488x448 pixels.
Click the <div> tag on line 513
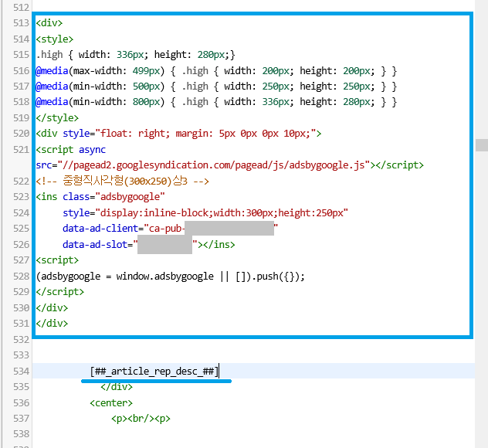[x=49, y=23]
